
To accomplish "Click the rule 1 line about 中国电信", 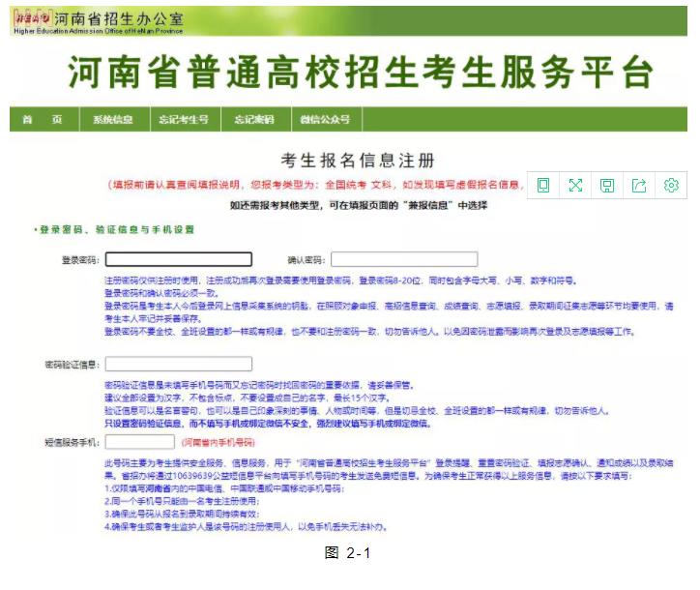I will tap(224, 488).
